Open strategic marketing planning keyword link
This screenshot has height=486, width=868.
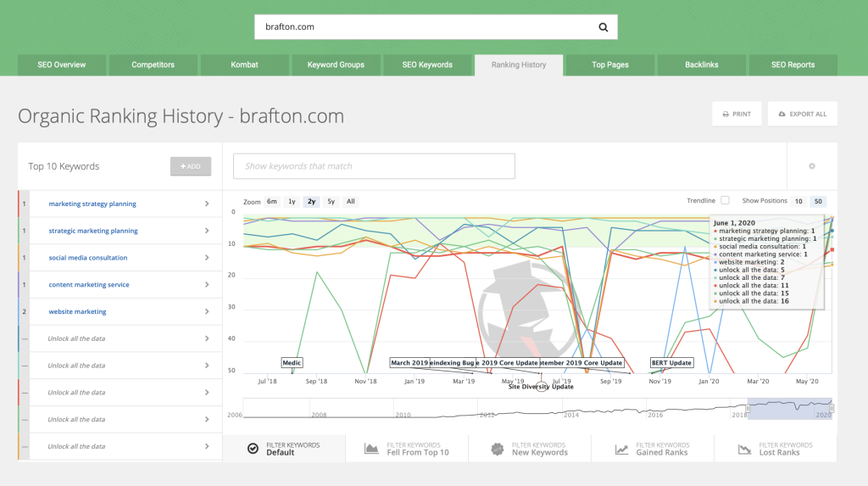[x=93, y=231]
